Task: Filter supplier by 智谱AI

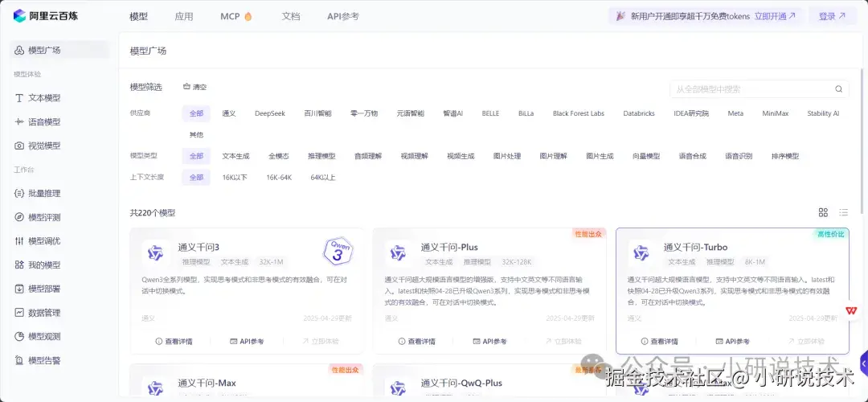Action: tap(452, 113)
